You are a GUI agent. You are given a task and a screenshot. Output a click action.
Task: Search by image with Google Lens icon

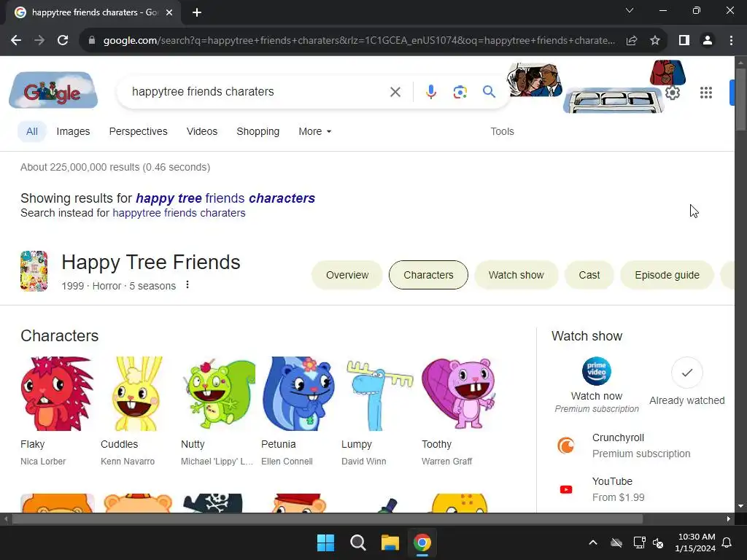tap(460, 92)
